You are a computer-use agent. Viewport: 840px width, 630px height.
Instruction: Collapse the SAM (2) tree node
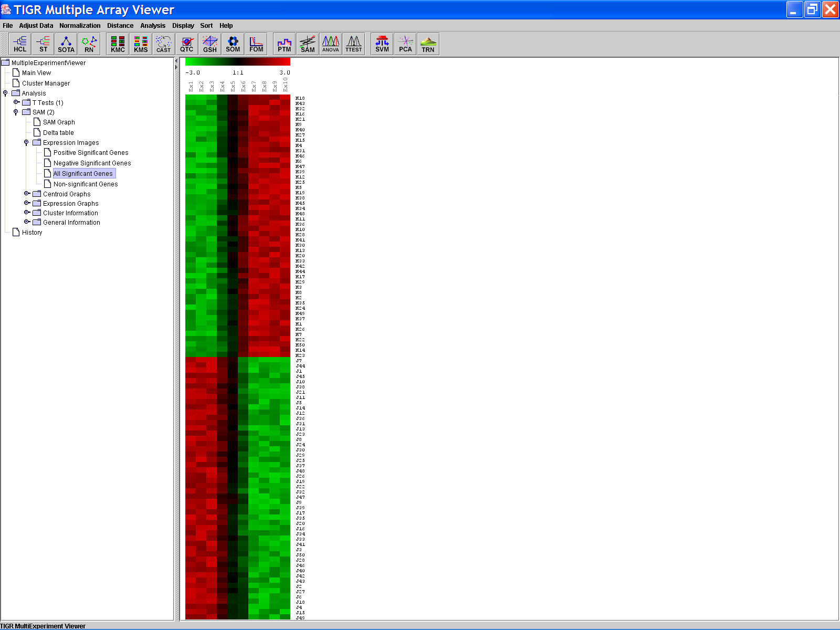[16, 112]
